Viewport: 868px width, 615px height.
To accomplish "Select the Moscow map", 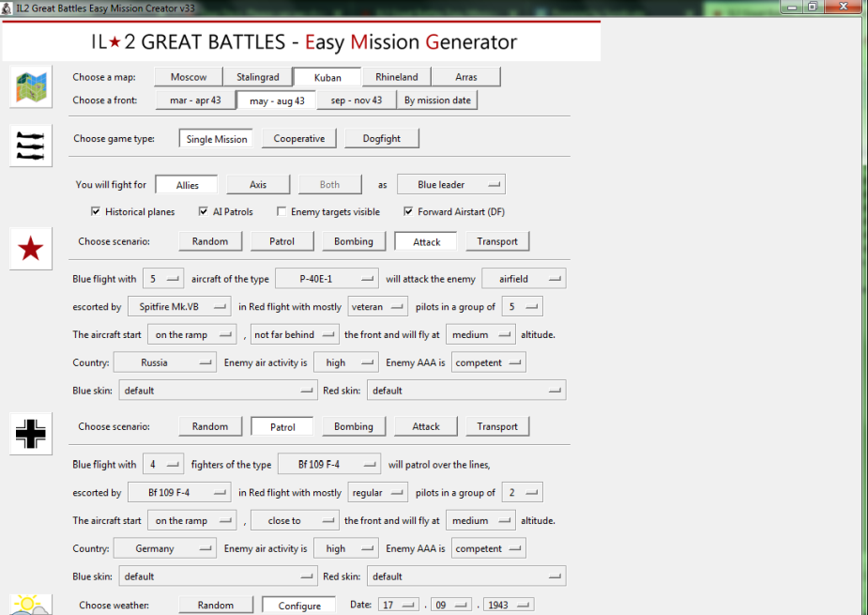I will pos(189,77).
